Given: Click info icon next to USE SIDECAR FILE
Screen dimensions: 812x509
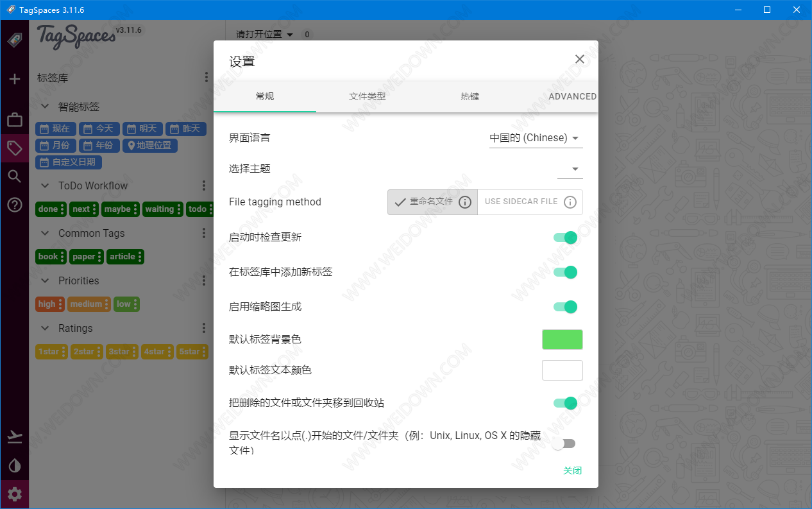Looking at the screenshot, I should 570,202.
